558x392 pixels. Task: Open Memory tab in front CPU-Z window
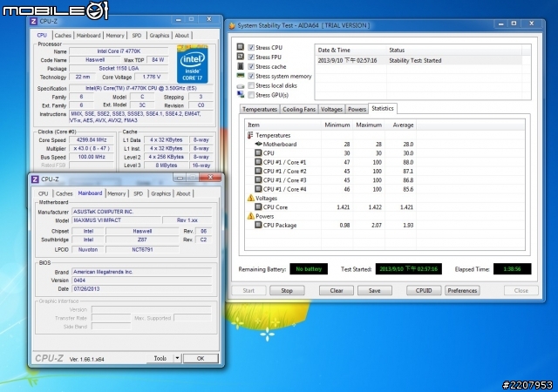[x=116, y=193]
